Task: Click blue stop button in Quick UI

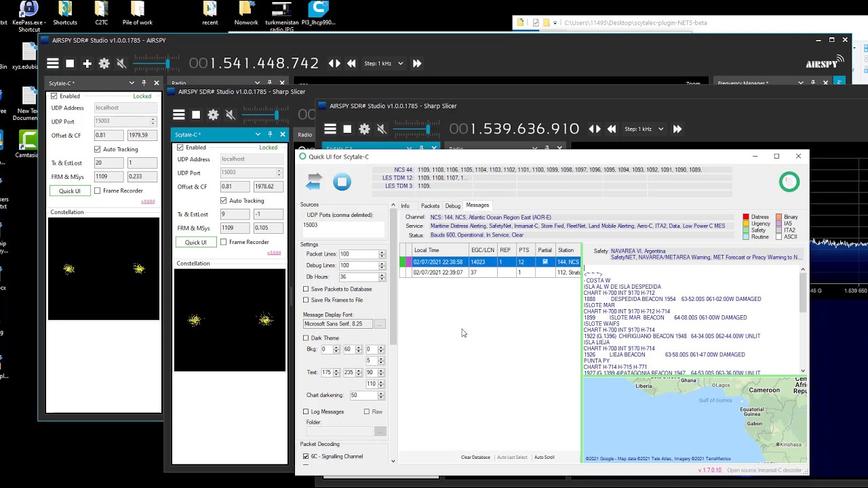Action: pyautogui.click(x=342, y=182)
